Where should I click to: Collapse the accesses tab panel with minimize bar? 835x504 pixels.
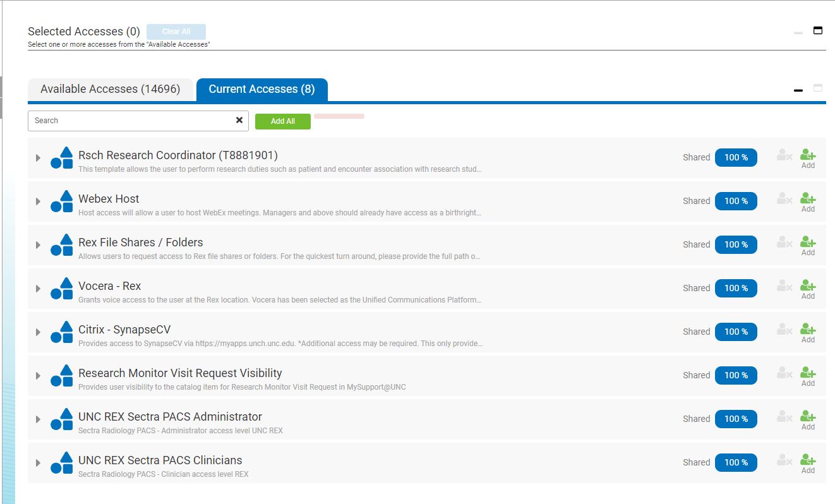click(798, 91)
